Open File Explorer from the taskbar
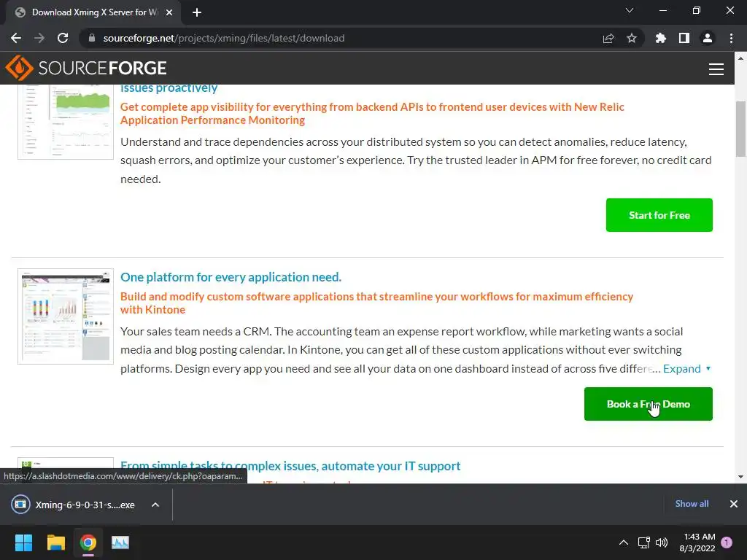Image resolution: width=747 pixels, height=560 pixels. 55,542
